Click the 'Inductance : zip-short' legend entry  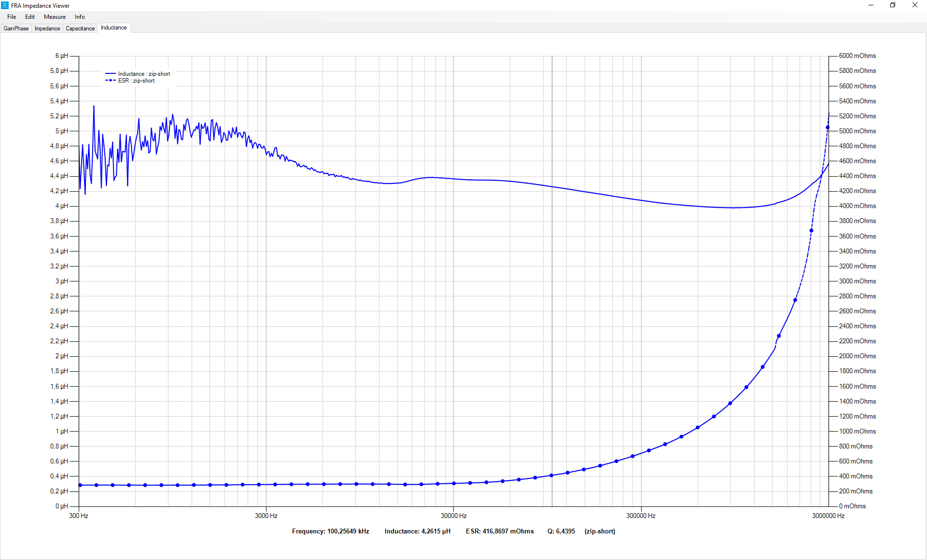[x=138, y=74]
